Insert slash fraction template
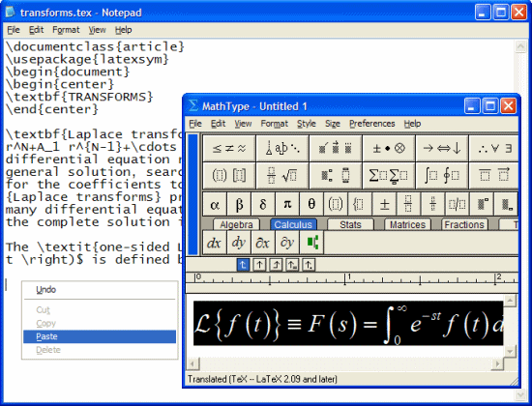Screen dimensions: 532x406 coord(457,204)
